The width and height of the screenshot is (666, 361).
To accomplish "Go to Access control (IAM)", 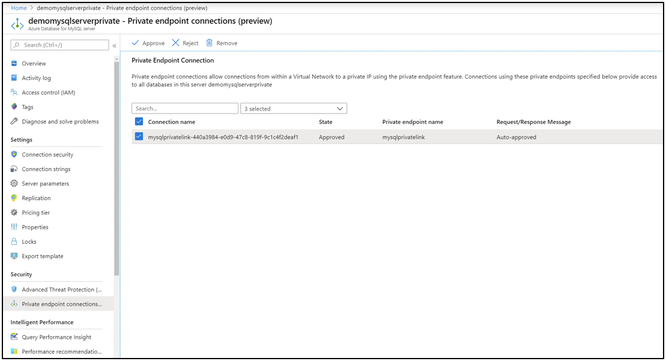I will pos(48,92).
